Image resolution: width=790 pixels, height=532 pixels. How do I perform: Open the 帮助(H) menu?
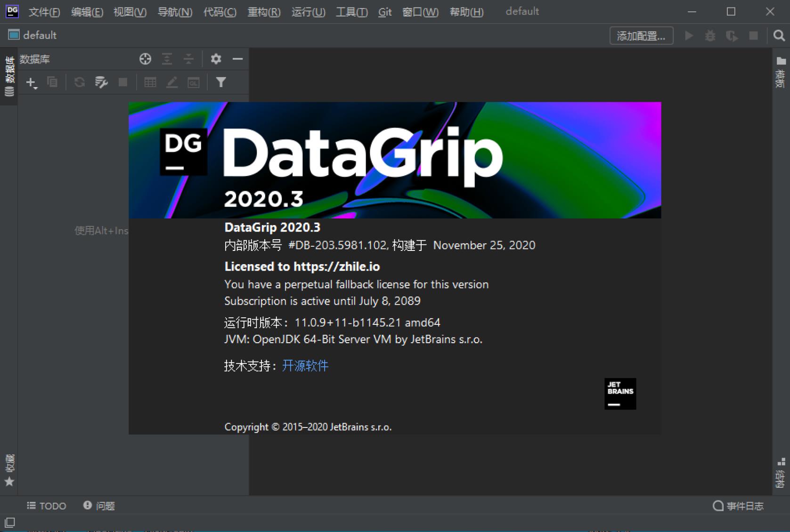[x=466, y=12]
